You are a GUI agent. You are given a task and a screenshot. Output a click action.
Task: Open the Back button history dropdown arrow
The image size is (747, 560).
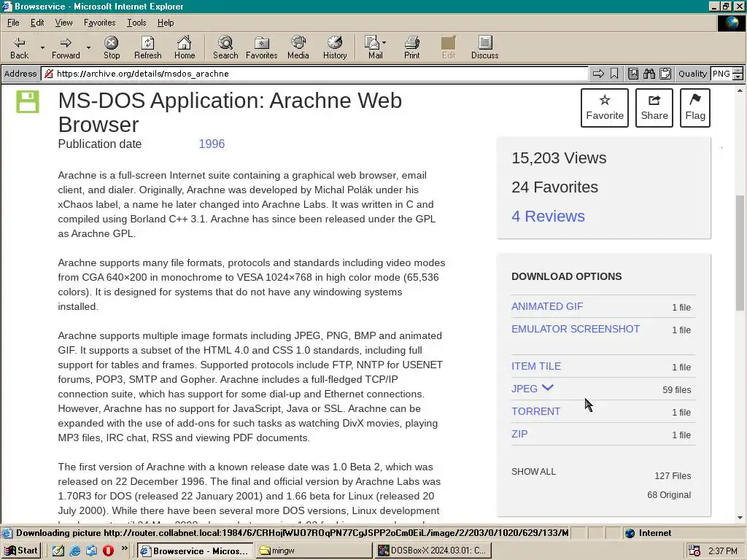(x=42, y=47)
